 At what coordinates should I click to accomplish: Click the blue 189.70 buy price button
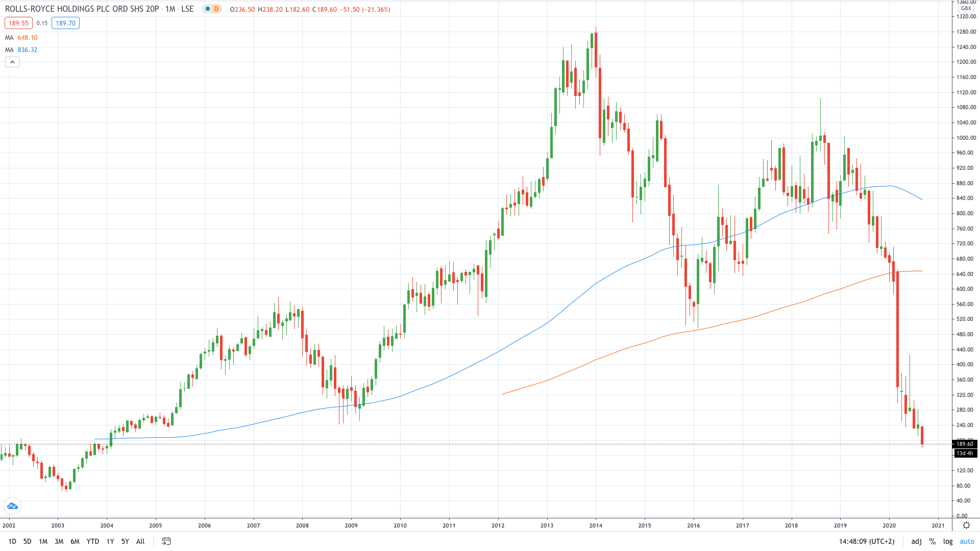coord(65,23)
